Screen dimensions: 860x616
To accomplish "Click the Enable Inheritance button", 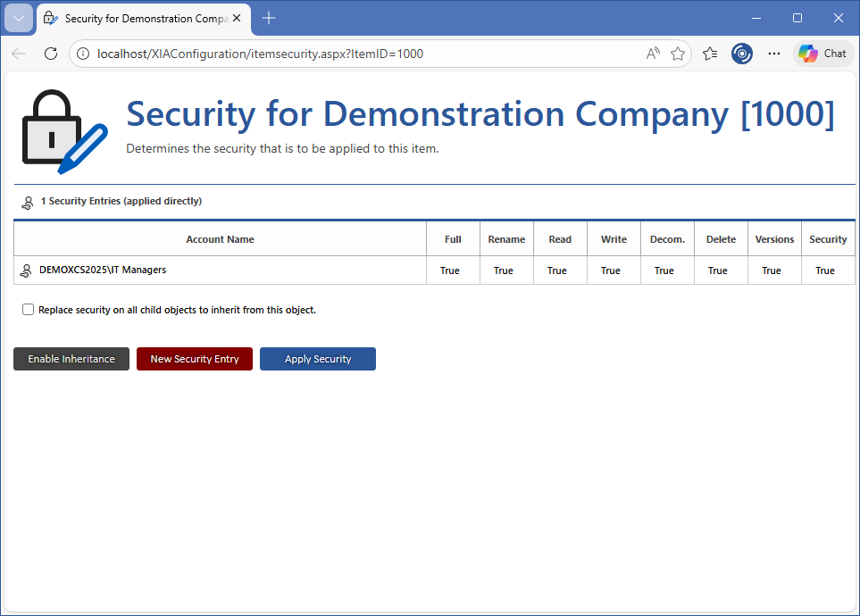I will (x=71, y=359).
